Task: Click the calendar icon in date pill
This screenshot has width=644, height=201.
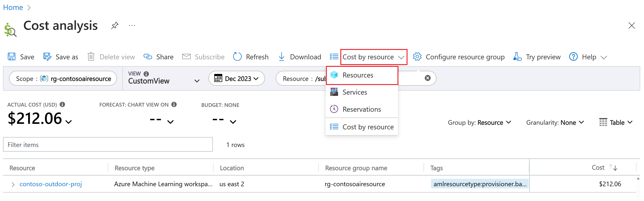Action: 218,78
